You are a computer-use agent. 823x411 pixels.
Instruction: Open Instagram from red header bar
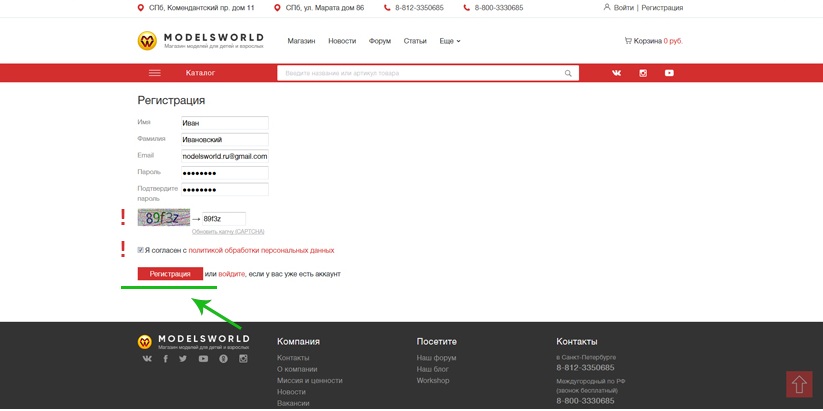(x=643, y=73)
